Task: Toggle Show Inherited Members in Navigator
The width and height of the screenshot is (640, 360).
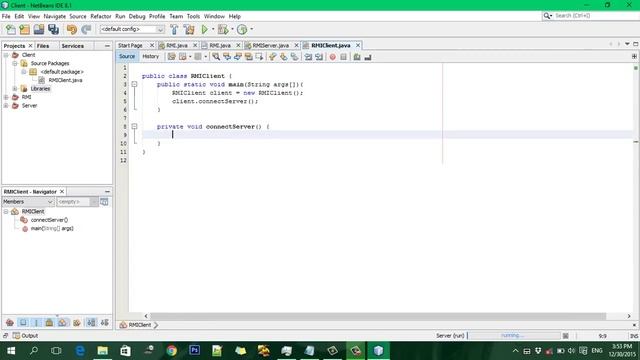Action: (10, 323)
